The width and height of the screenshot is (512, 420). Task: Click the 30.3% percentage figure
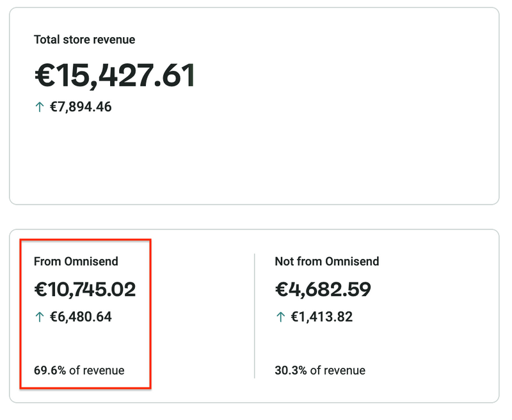click(x=291, y=370)
